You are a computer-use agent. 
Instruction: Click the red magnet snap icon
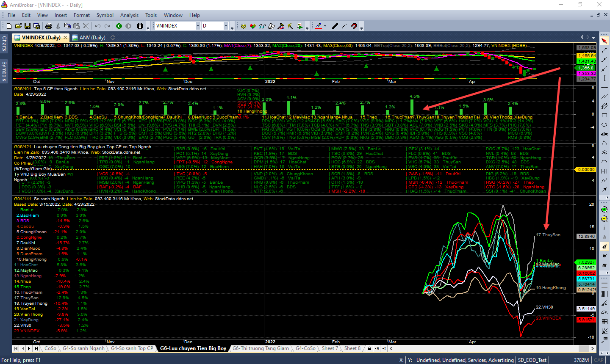[354, 26]
